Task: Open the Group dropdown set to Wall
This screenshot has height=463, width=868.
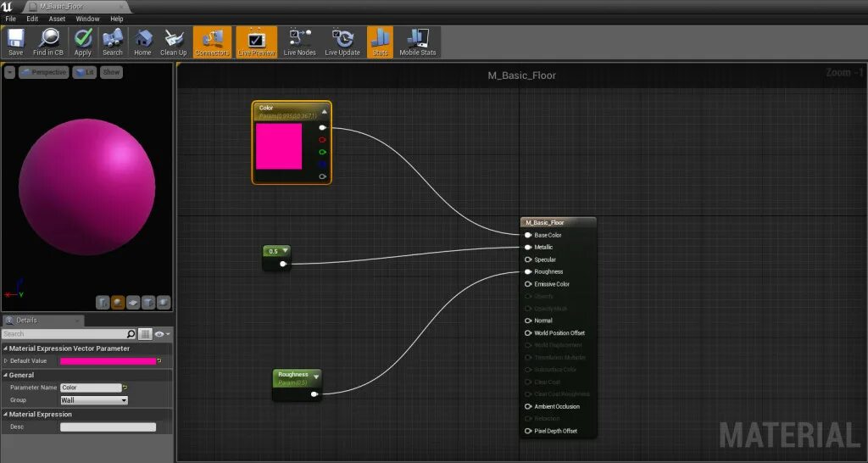Action: pos(94,400)
